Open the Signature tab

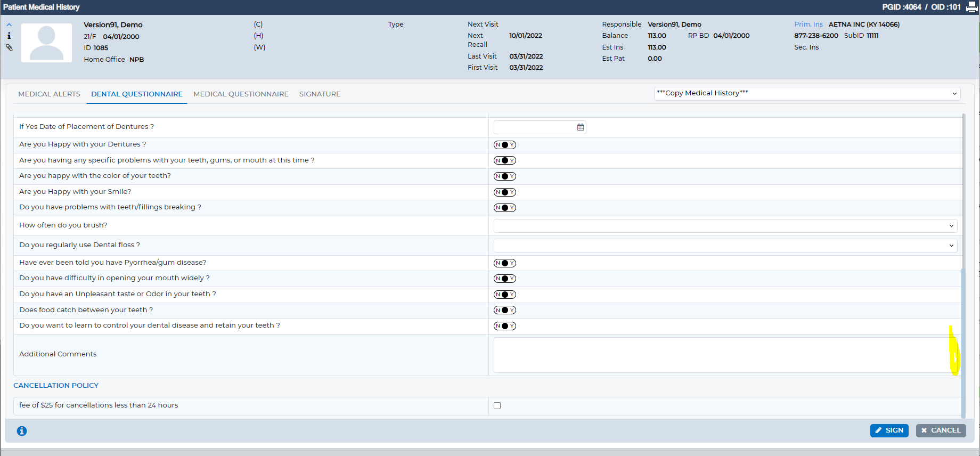(x=320, y=94)
